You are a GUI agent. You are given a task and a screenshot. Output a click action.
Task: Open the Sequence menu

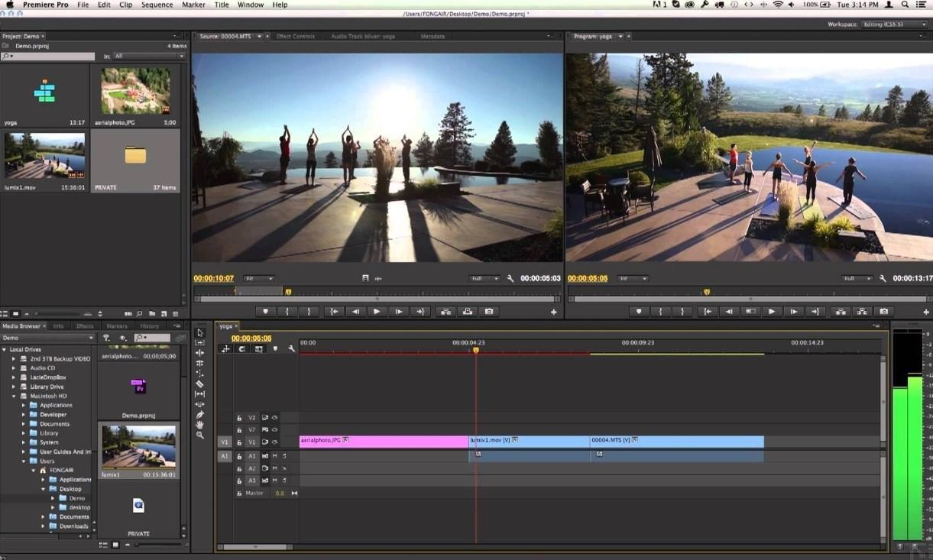click(x=157, y=5)
